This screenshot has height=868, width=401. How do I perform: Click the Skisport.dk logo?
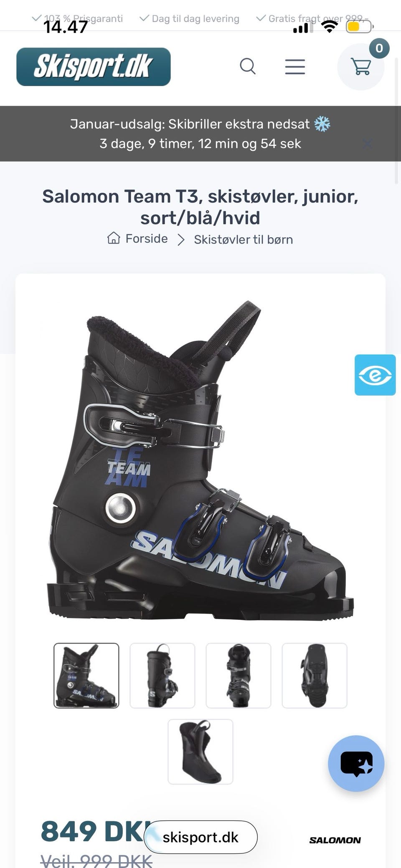tap(94, 67)
